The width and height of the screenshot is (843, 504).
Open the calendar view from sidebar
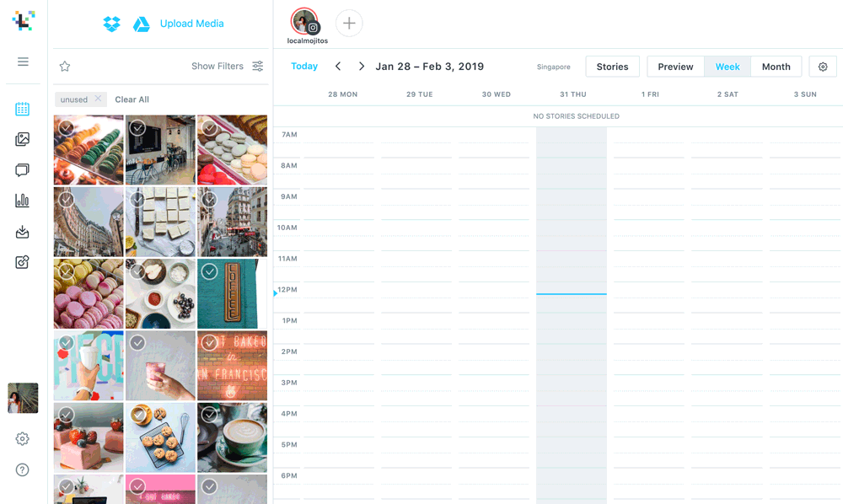[22, 109]
